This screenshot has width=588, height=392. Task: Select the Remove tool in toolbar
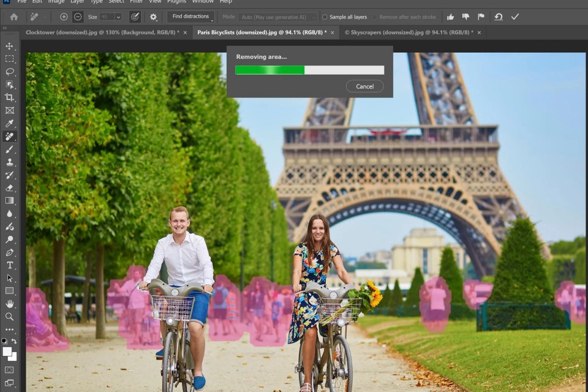coord(10,136)
